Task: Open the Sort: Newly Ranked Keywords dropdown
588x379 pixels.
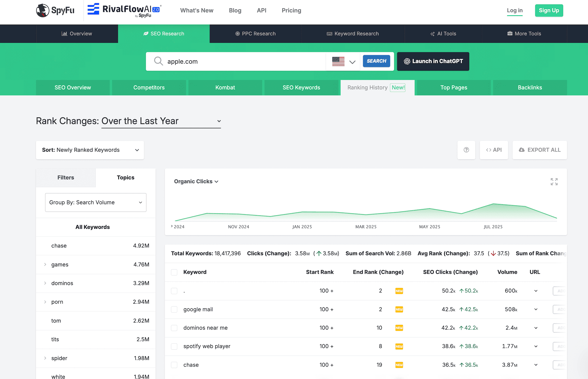Action: click(90, 150)
